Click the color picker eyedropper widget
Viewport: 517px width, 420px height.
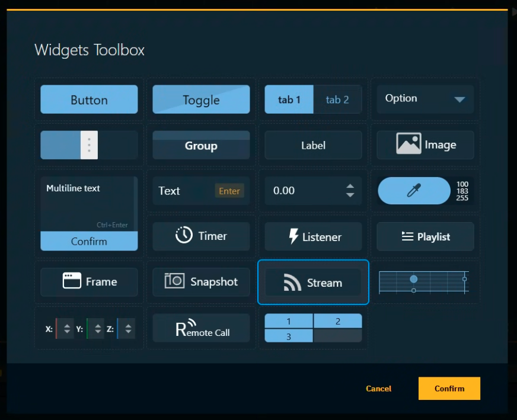click(x=414, y=191)
